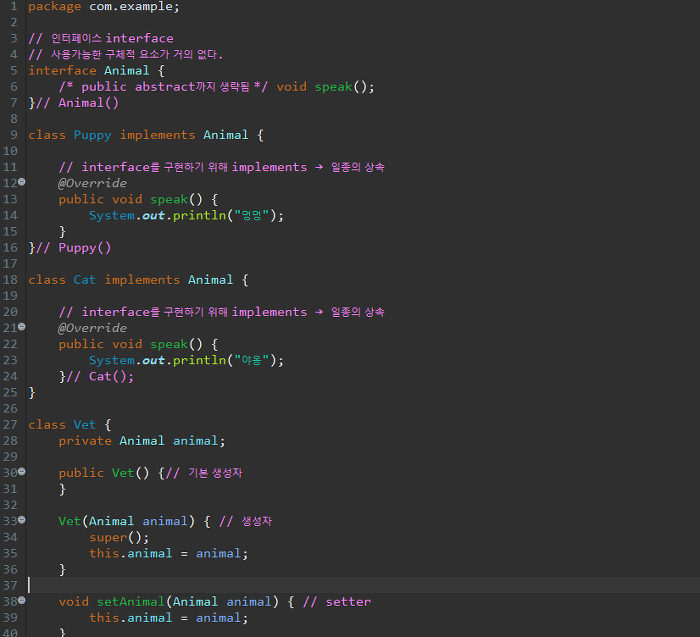Place cursor on empty line 37
This screenshot has height=637, width=700.
(x=363, y=585)
